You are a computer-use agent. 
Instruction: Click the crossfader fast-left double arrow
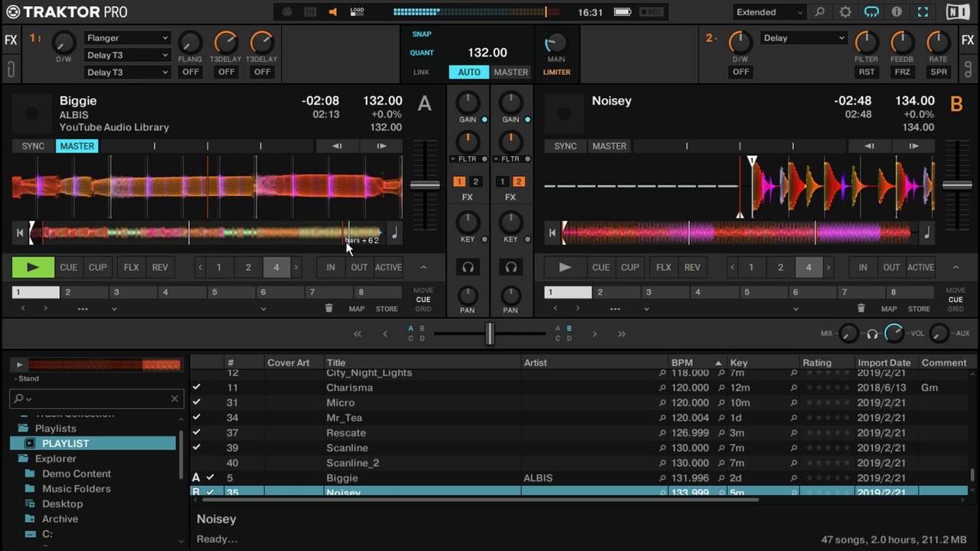(357, 334)
